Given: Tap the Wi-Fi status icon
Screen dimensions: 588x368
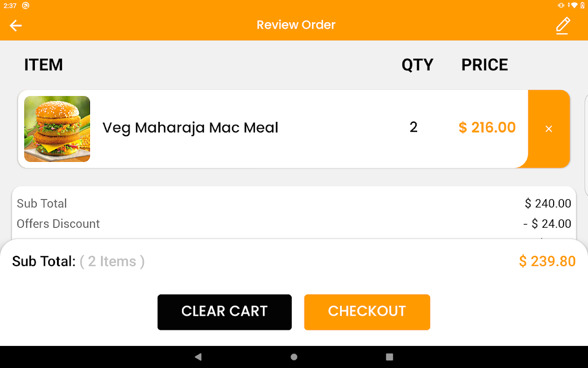Looking at the screenshot, I should (574, 6).
